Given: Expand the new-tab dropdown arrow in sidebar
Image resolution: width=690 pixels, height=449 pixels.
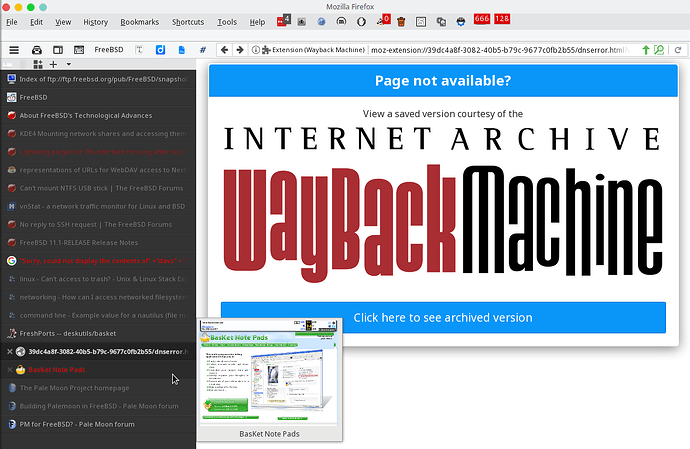Looking at the screenshot, I should pyautogui.click(x=69, y=64).
